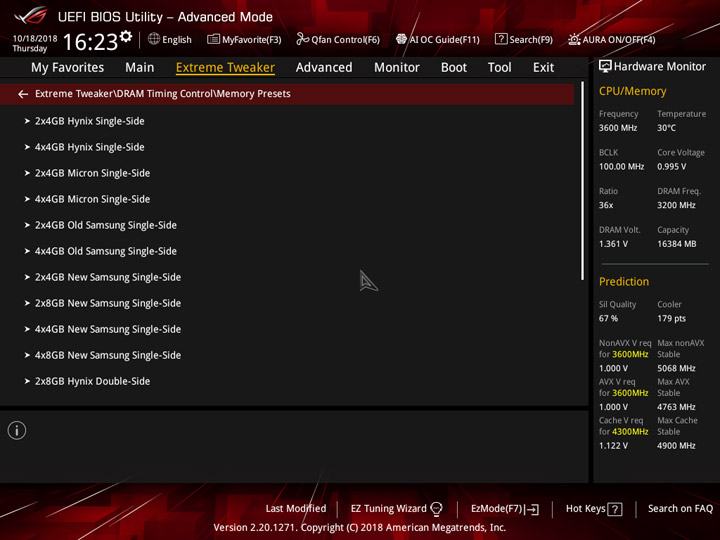
Task: Click the 4300MHz cache frequency text
Action: pyautogui.click(x=630, y=432)
